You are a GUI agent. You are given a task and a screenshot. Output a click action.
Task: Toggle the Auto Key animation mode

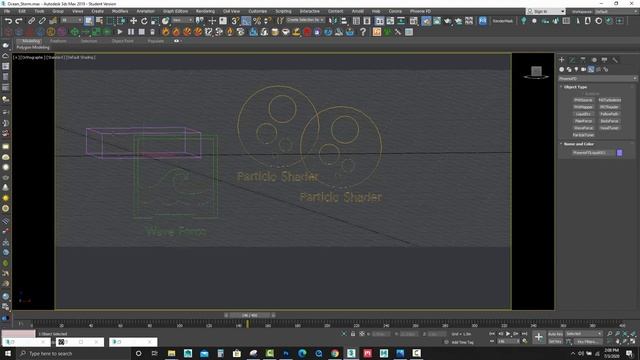pyautogui.click(x=555, y=334)
